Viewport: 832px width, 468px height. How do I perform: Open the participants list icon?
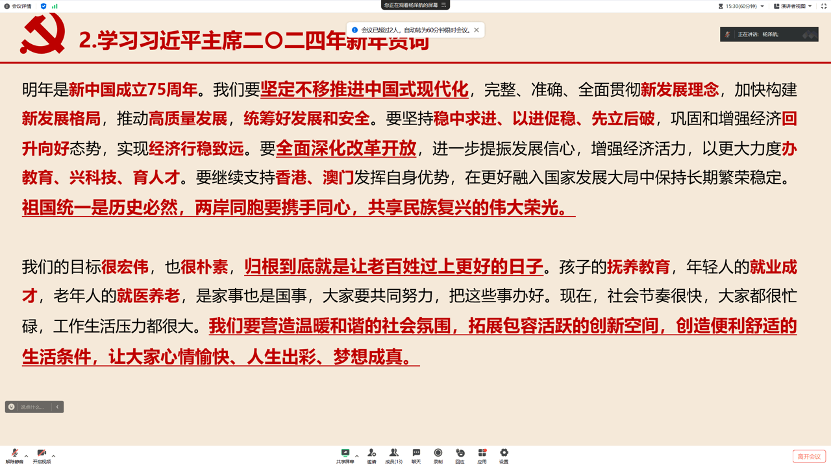pos(394,453)
